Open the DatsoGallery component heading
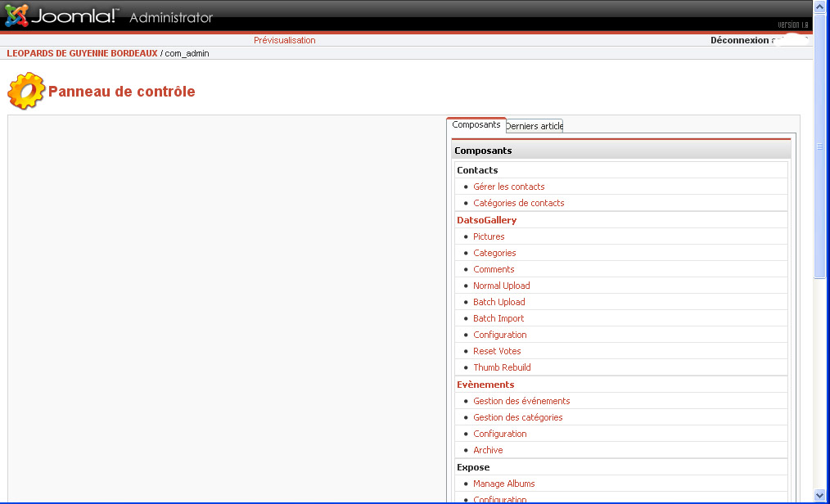 pyautogui.click(x=486, y=220)
